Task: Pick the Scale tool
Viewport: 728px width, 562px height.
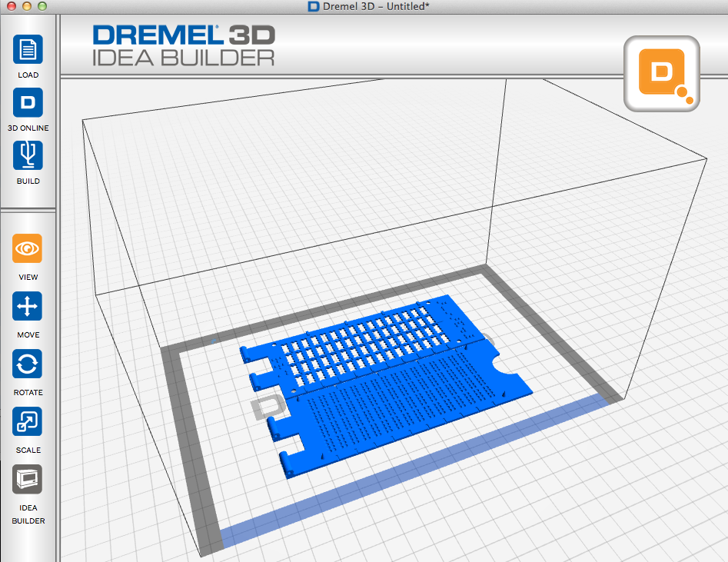Action: point(28,421)
